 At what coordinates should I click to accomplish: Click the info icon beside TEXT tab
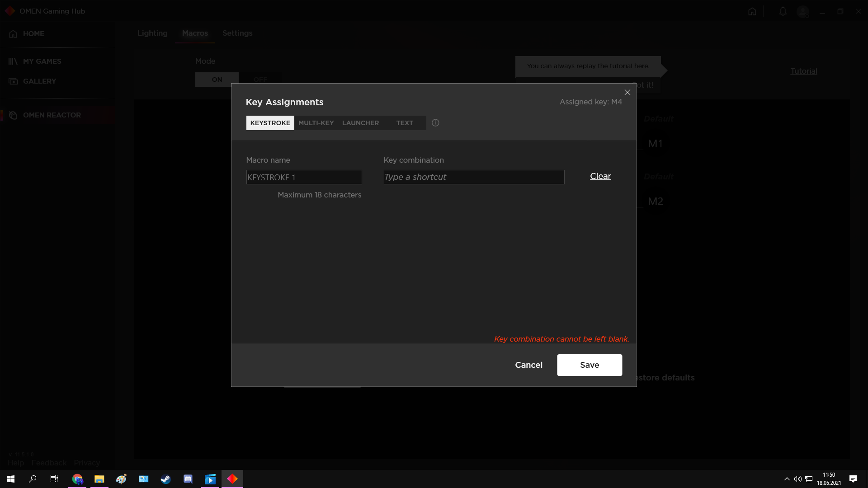(x=435, y=123)
